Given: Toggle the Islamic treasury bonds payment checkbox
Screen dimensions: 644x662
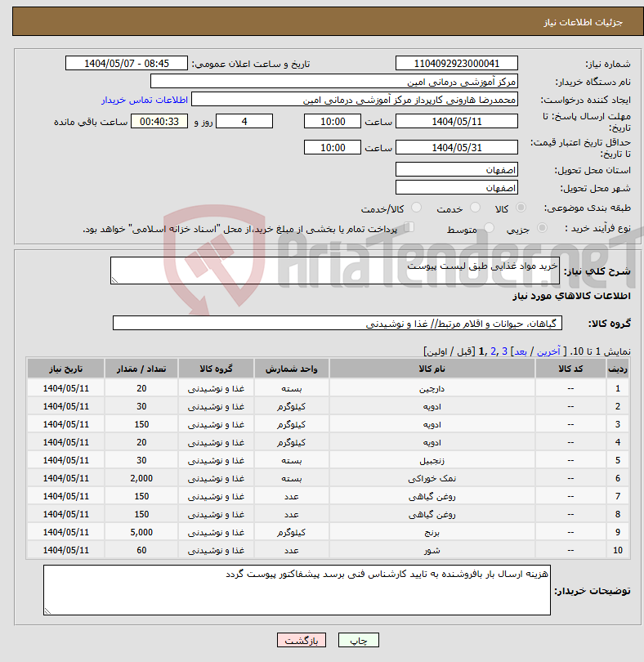Looking at the screenshot, I should coord(409,227).
